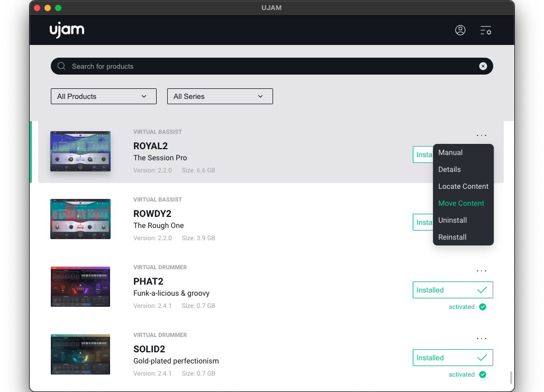This screenshot has height=392, width=544.
Task: Click the ujam logo
Action: (67, 30)
